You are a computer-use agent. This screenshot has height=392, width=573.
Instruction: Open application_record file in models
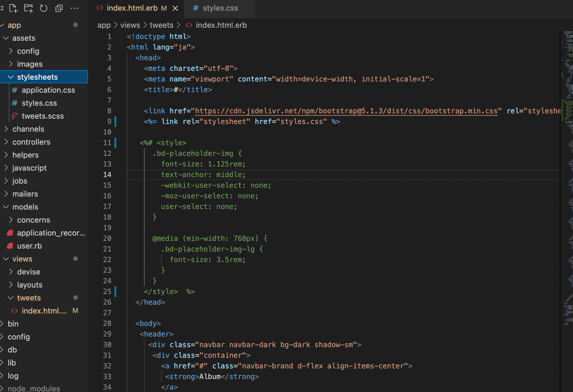[x=44, y=233]
